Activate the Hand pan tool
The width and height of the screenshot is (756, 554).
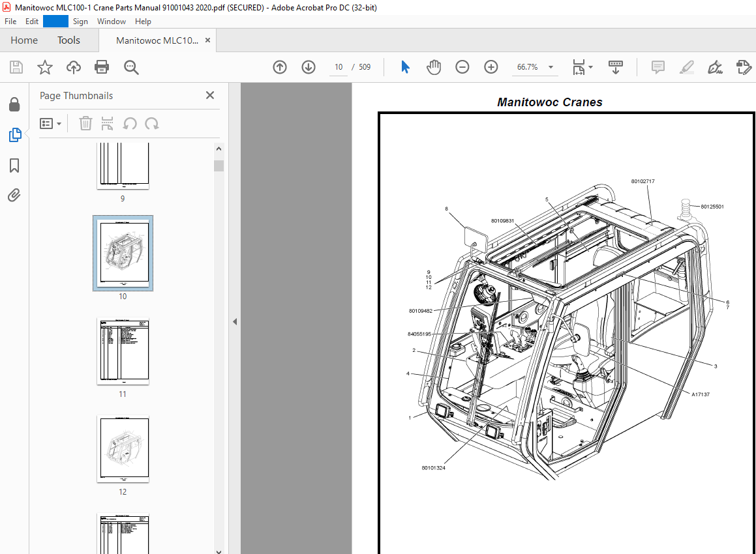click(x=434, y=67)
